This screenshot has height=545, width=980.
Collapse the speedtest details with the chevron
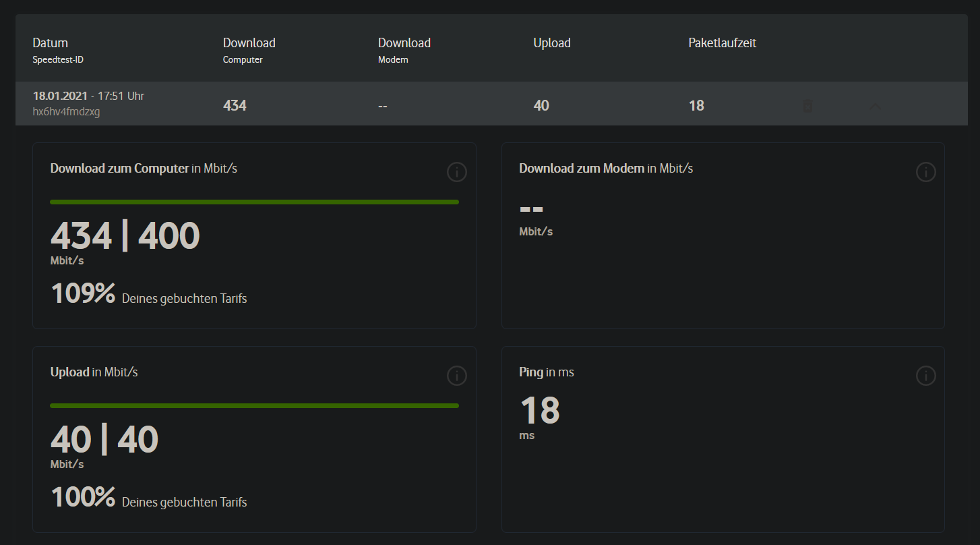(x=876, y=106)
